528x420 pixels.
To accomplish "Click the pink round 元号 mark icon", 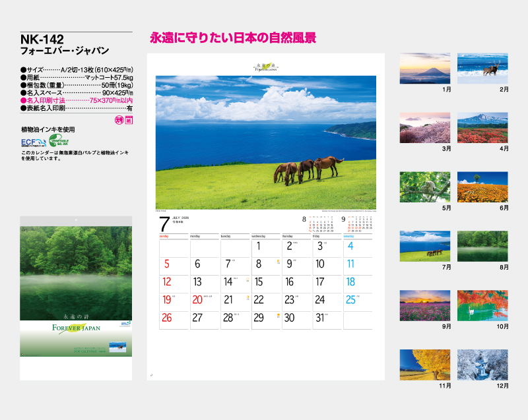I will pyautogui.click(x=119, y=120).
